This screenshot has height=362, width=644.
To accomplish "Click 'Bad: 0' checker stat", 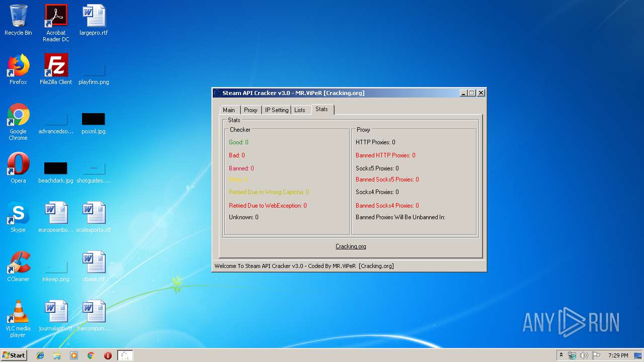I will click(237, 155).
